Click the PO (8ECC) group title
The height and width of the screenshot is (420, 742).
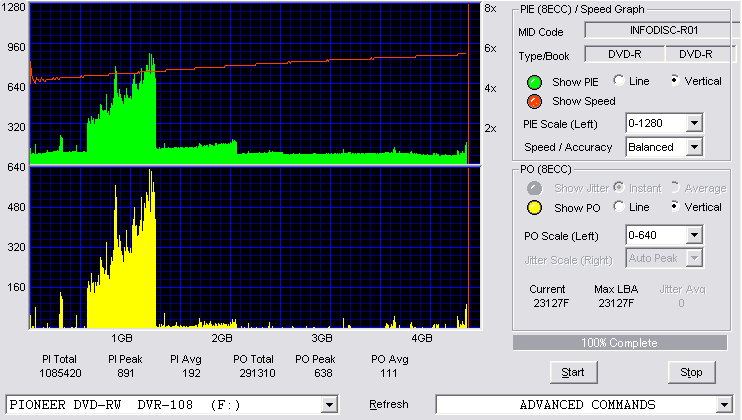tap(546, 169)
